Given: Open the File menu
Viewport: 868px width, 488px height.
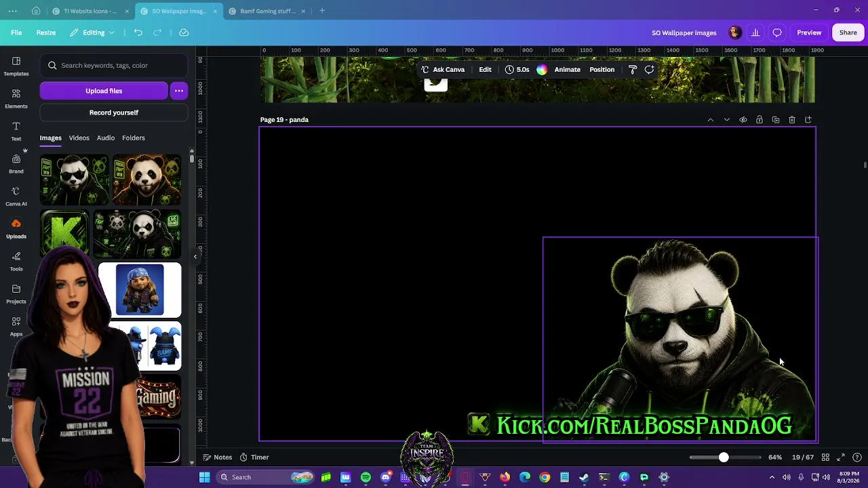Looking at the screenshot, I should tap(16, 33).
